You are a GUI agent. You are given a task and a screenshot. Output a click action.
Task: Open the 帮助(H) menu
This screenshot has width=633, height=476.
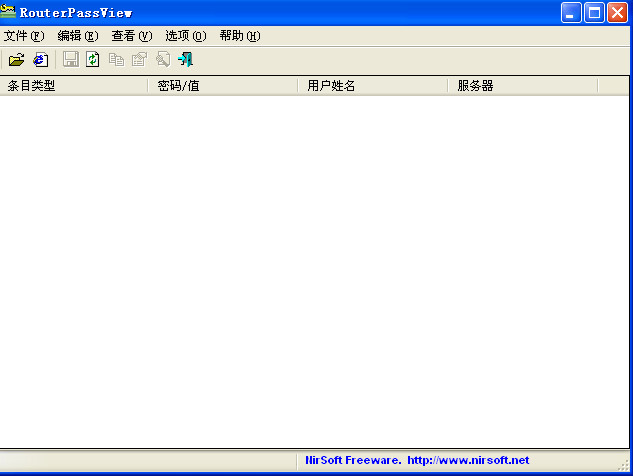(240, 36)
